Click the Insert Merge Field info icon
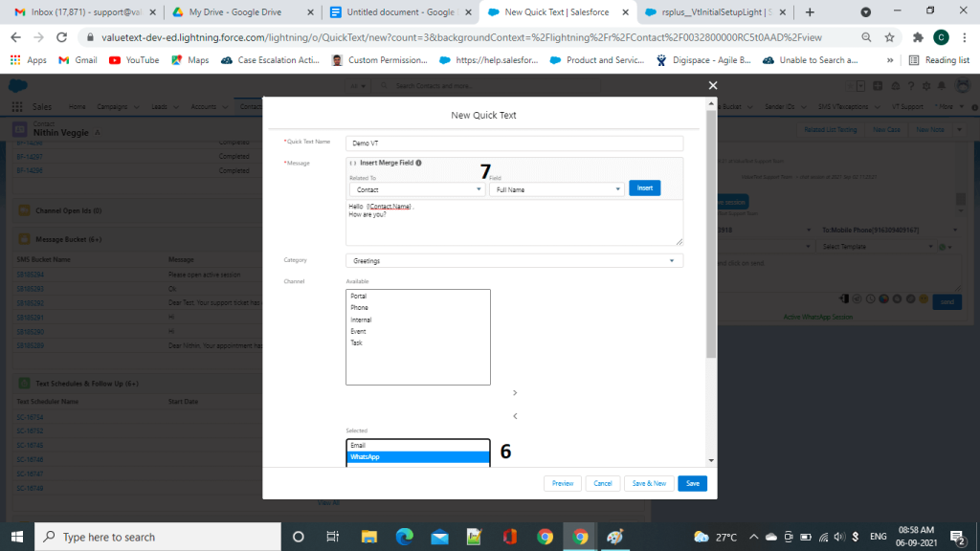The width and height of the screenshot is (980, 551). tap(419, 164)
